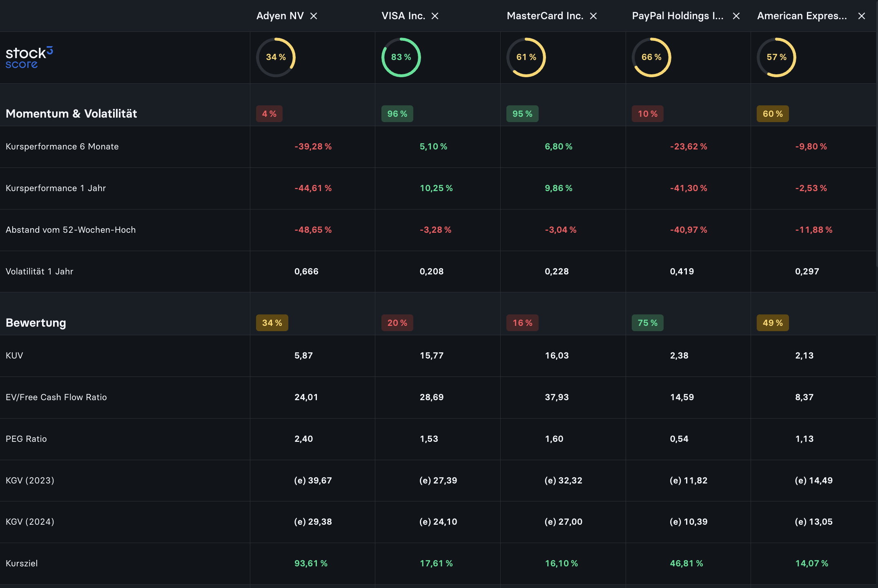Remove PayPal Holdings column

736,16
